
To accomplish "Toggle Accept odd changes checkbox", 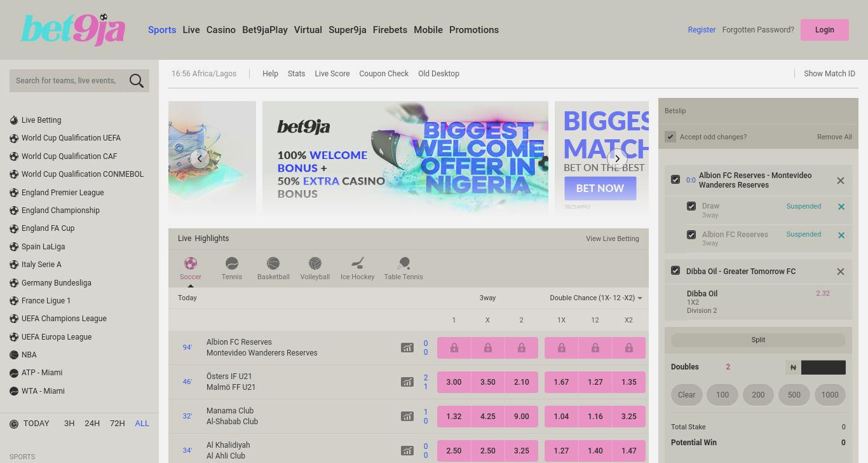I will click(670, 137).
